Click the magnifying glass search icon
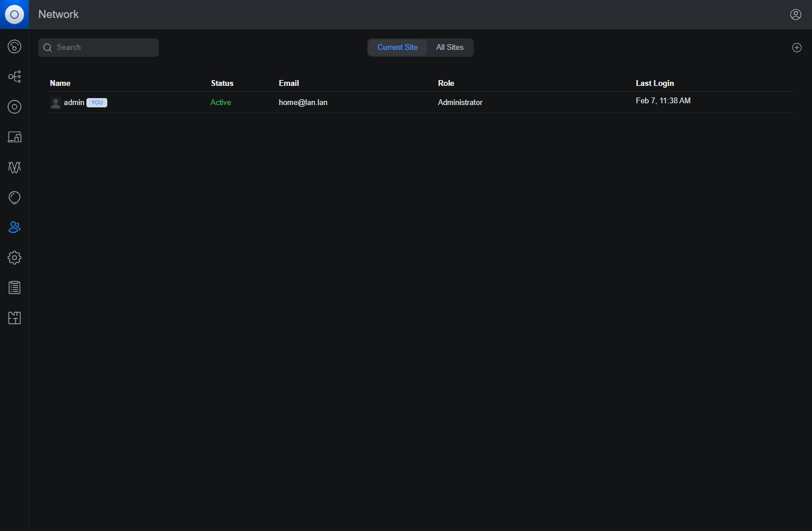The image size is (812, 531). pos(48,48)
